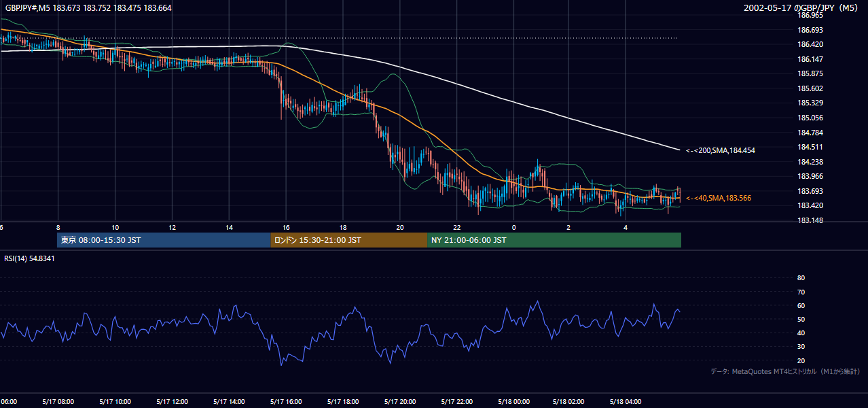Viewport: 868px width, 408px height.
Task: Click RSI scale value 60
Action: point(801,305)
